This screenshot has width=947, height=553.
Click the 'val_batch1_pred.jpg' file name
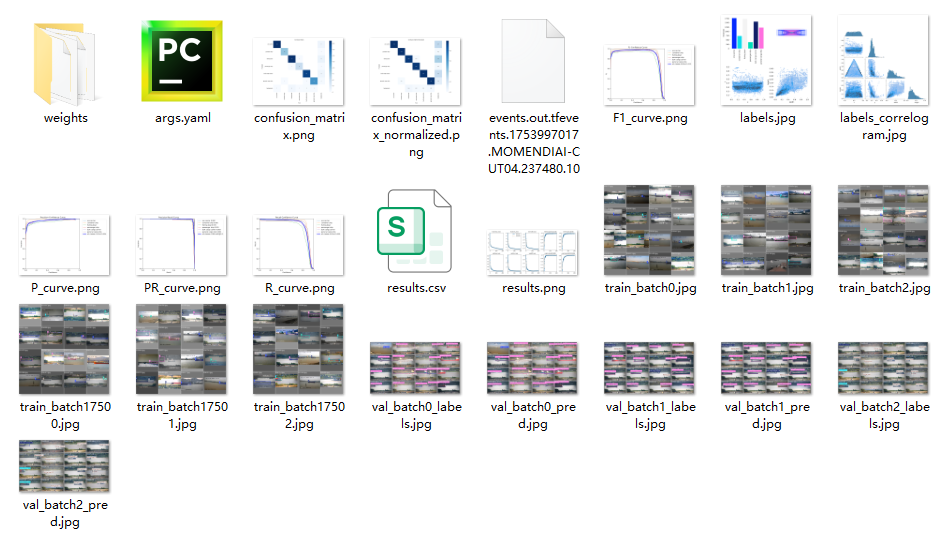pyautogui.click(x=767, y=415)
